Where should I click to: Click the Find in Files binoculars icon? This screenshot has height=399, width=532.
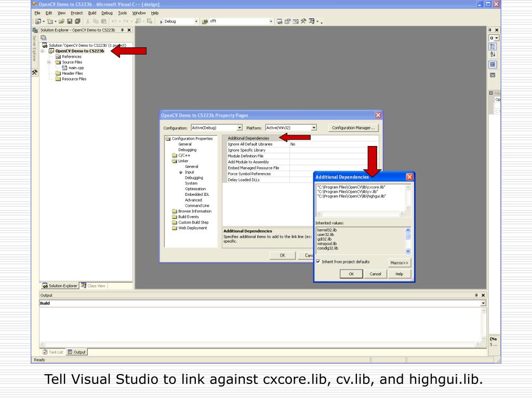click(x=205, y=21)
